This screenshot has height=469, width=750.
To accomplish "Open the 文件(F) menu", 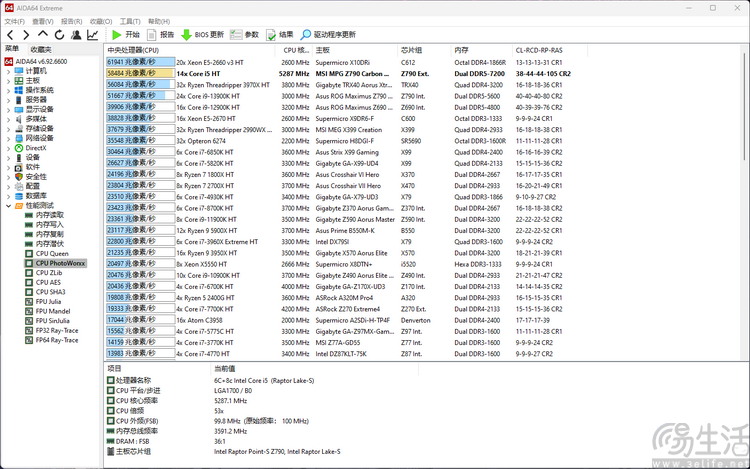I will tap(14, 22).
